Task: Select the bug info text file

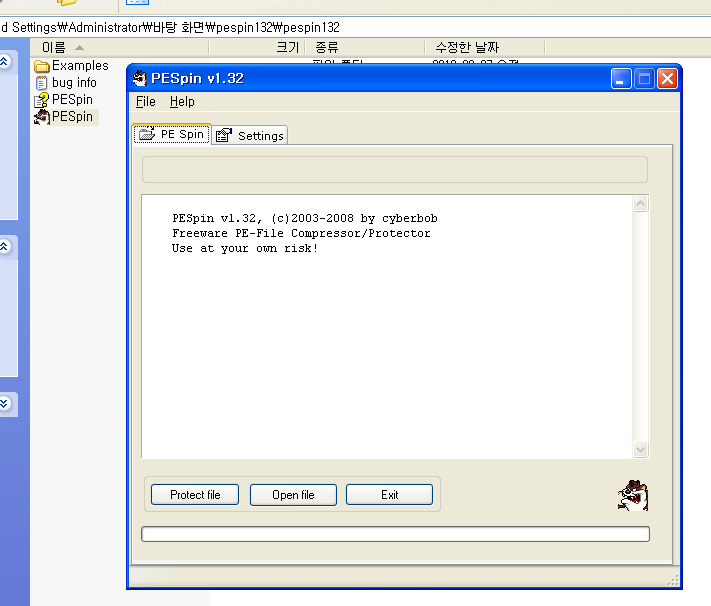Action: (x=73, y=83)
